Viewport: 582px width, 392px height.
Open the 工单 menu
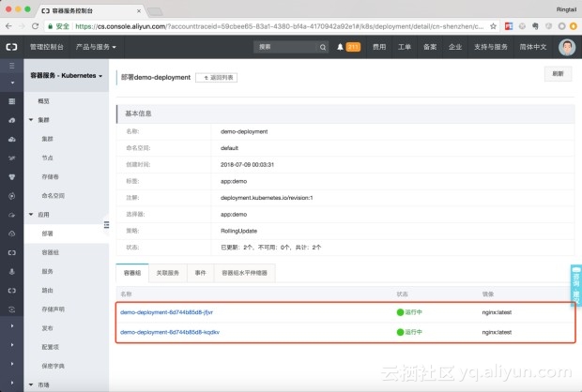tap(405, 47)
